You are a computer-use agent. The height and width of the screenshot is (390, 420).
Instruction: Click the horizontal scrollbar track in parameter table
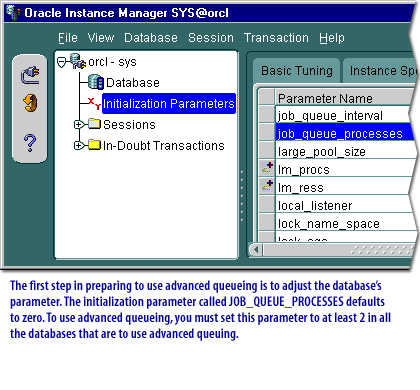tap(337, 249)
